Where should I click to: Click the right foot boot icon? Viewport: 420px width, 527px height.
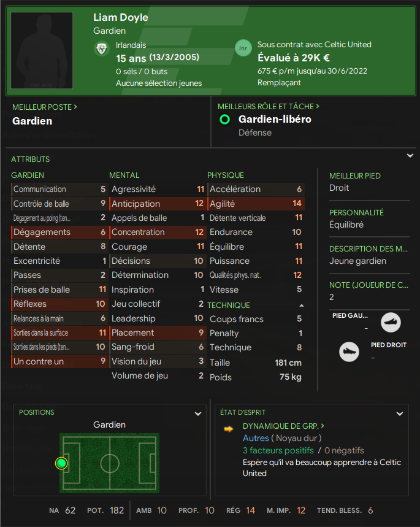(349, 352)
